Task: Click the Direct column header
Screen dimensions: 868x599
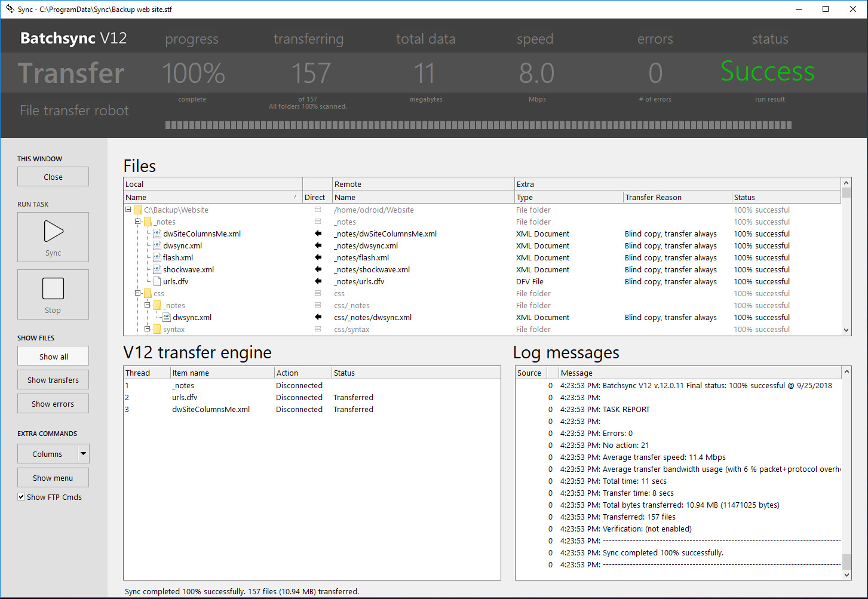Action: [317, 197]
